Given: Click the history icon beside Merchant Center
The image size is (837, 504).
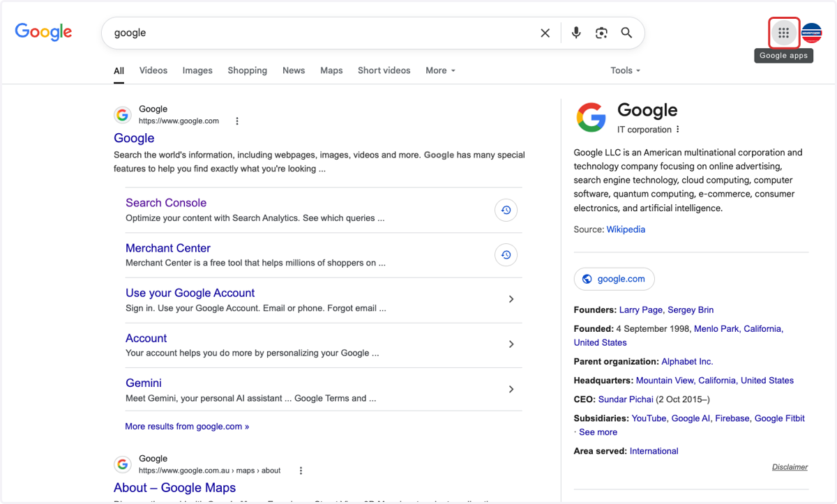Looking at the screenshot, I should 506,255.
